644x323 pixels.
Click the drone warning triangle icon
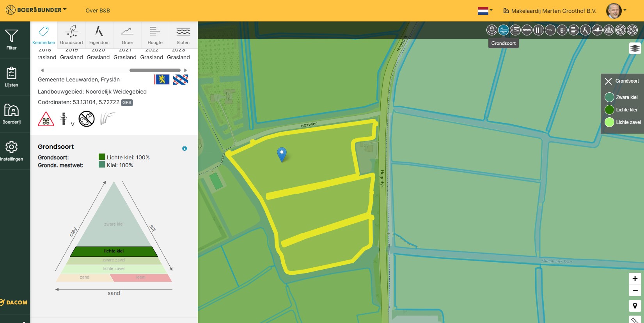click(x=46, y=119)
